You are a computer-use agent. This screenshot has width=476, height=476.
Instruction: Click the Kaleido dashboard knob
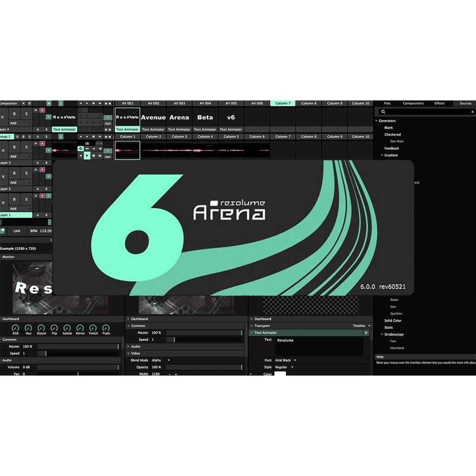[67, 328]
